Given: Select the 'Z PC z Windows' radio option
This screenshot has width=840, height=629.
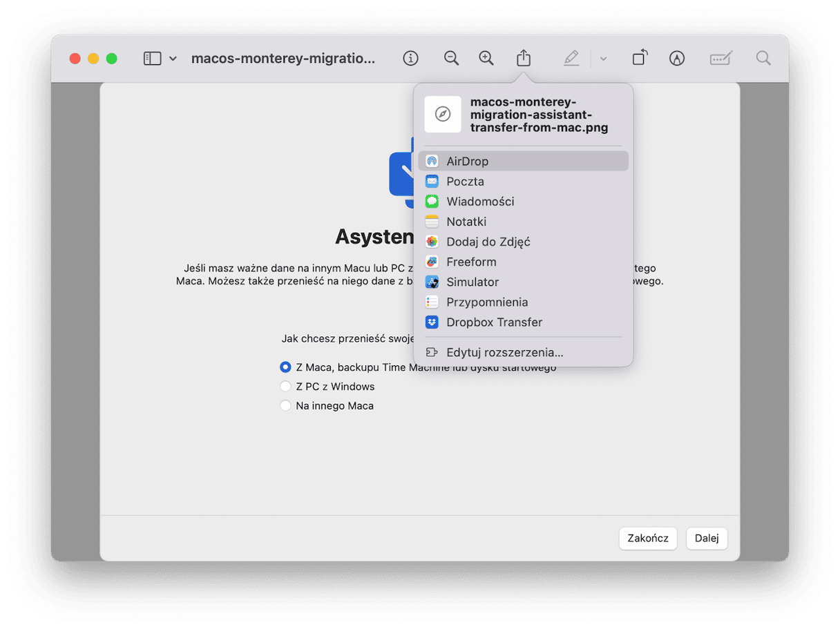Looking at the screenshot, I should [285, 387].
